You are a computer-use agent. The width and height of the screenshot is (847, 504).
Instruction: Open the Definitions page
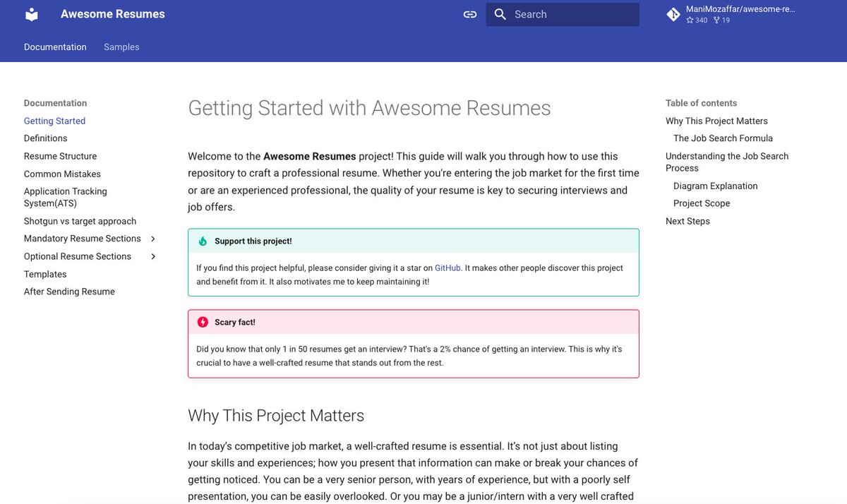point(46,138)
